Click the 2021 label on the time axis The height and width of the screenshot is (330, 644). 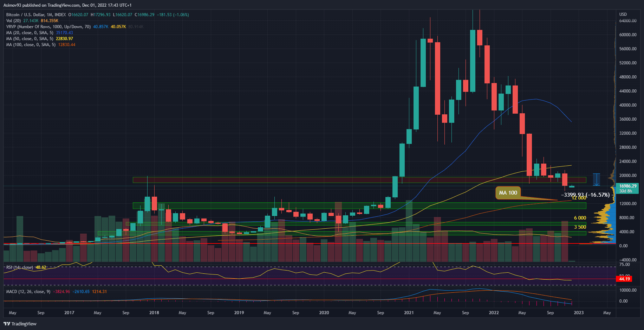pyautogui.click(x=409, y=313)
